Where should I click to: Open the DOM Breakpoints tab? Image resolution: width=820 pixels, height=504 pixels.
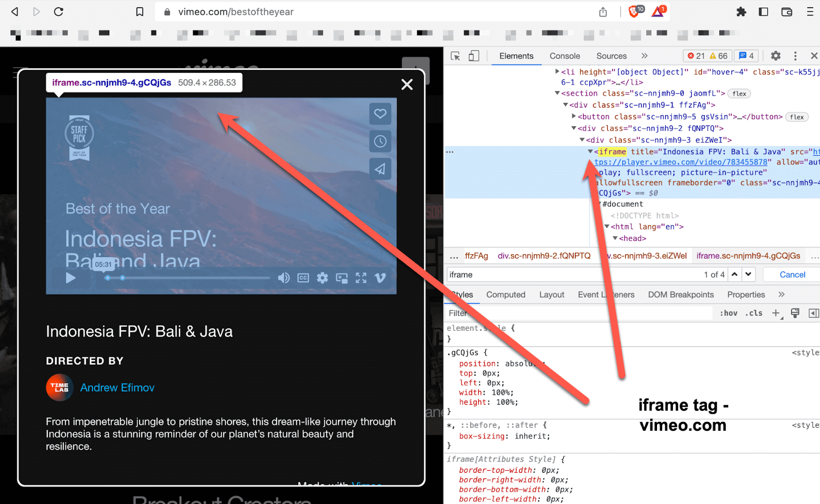[x=681, y=295]
